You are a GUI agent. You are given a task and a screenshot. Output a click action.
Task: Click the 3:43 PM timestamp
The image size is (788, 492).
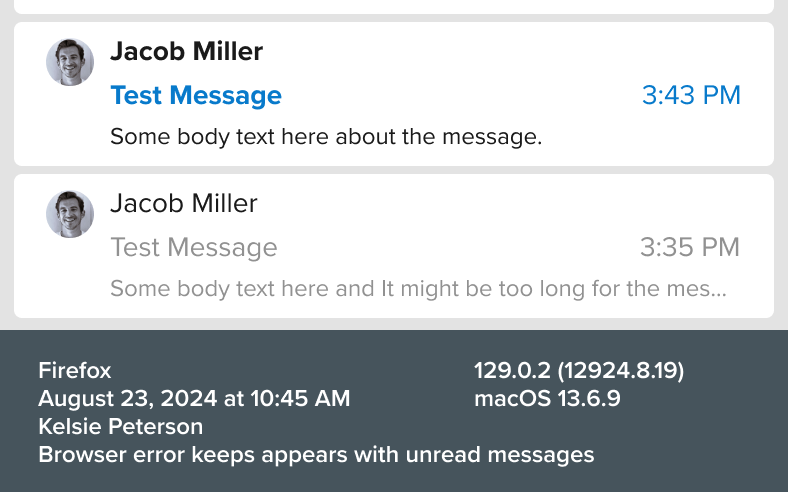click(691, 96)
